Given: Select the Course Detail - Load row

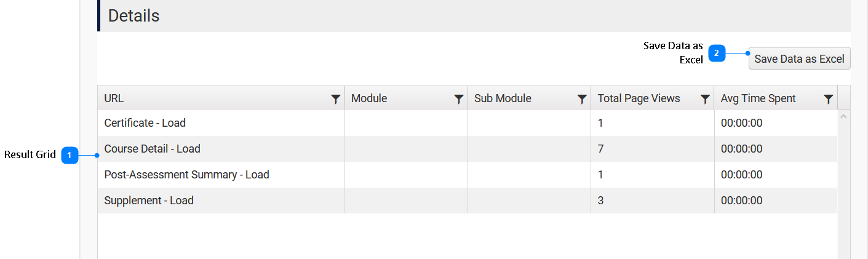Looking at the screenshot, I should click(x=153, y=149).
